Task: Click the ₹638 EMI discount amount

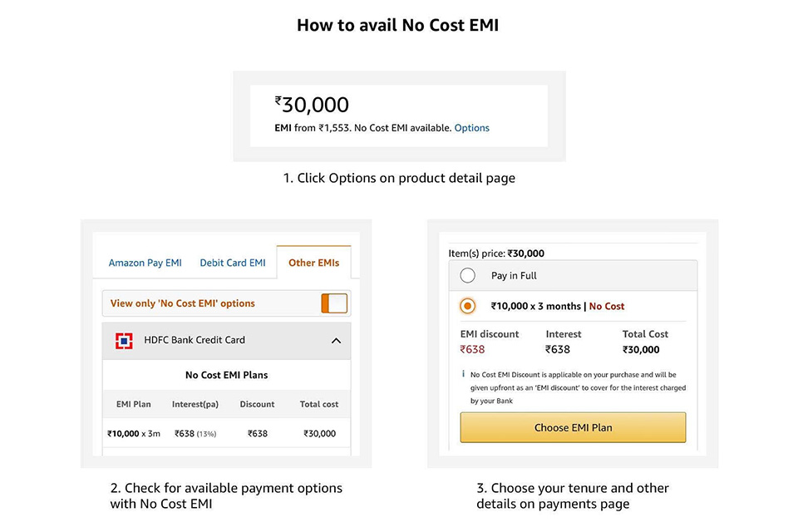Action: (x=472, y=349)
